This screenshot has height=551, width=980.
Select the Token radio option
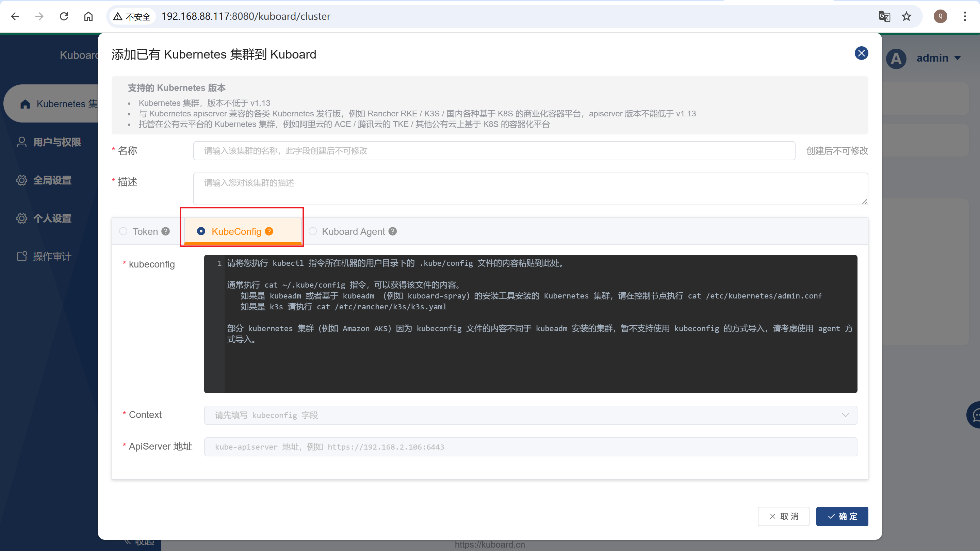tap(123, 231)
